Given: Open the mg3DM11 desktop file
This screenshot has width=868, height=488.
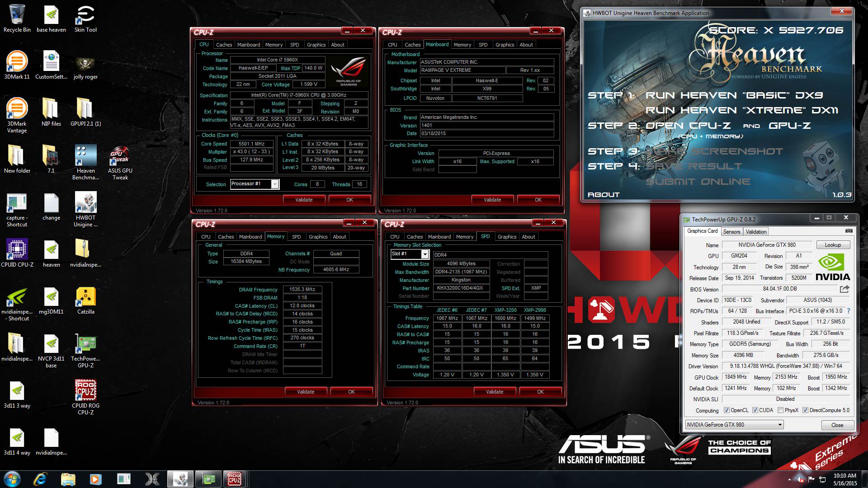Looking at the screenshot, I should (51, 300).
